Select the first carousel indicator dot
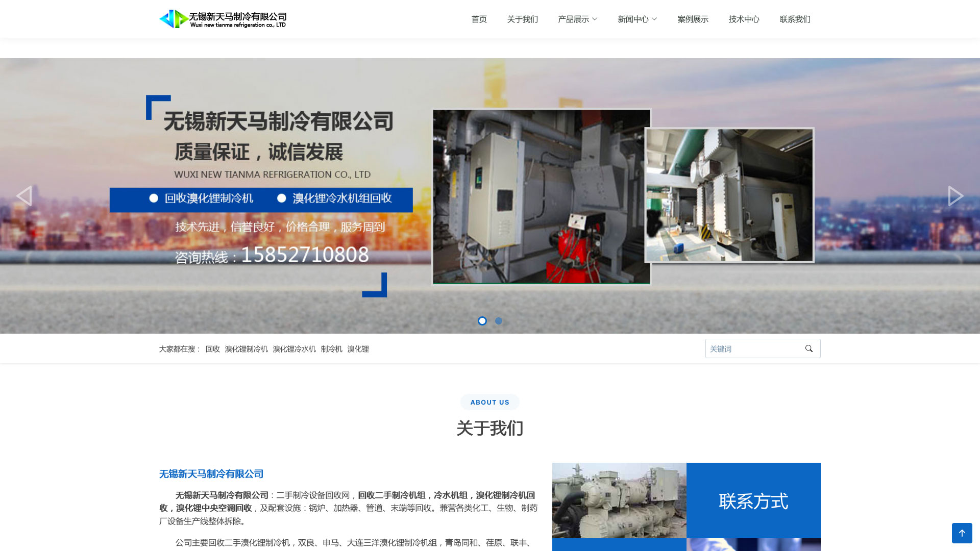The image size is (980, 551). 482,321
